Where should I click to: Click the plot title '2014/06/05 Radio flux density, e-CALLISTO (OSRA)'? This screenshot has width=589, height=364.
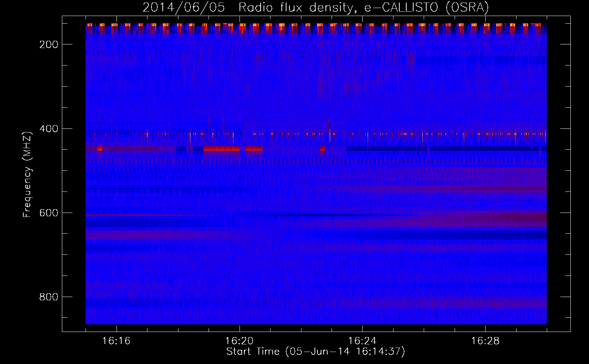[315, 7]
